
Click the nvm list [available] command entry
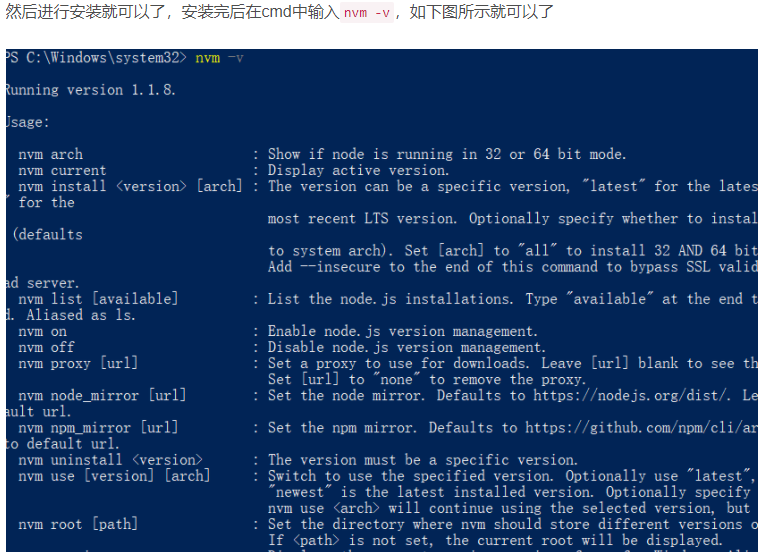point(98,299)
